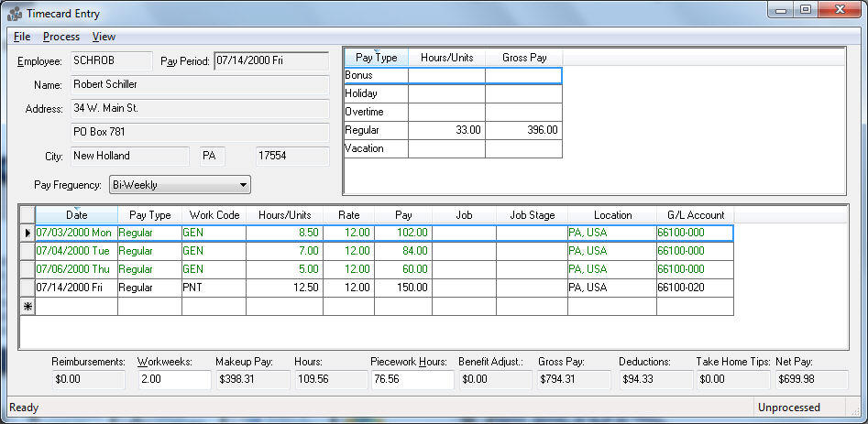Select the current row indicator arrow
This screenshot has width=868, height=424.
27,233
